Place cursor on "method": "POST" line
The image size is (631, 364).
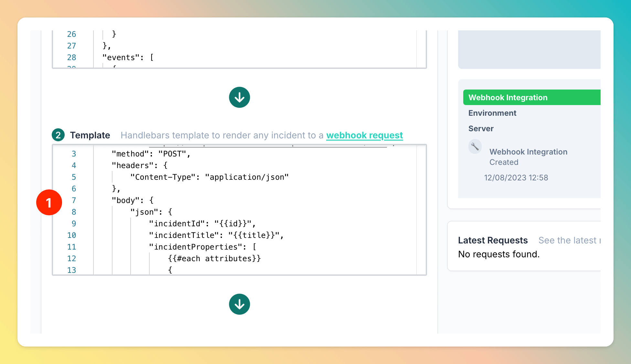(x=151, y=154)
